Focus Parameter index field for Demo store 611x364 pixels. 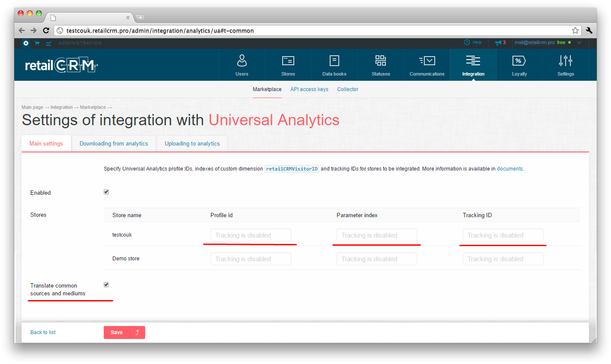[x=377, y=259]
